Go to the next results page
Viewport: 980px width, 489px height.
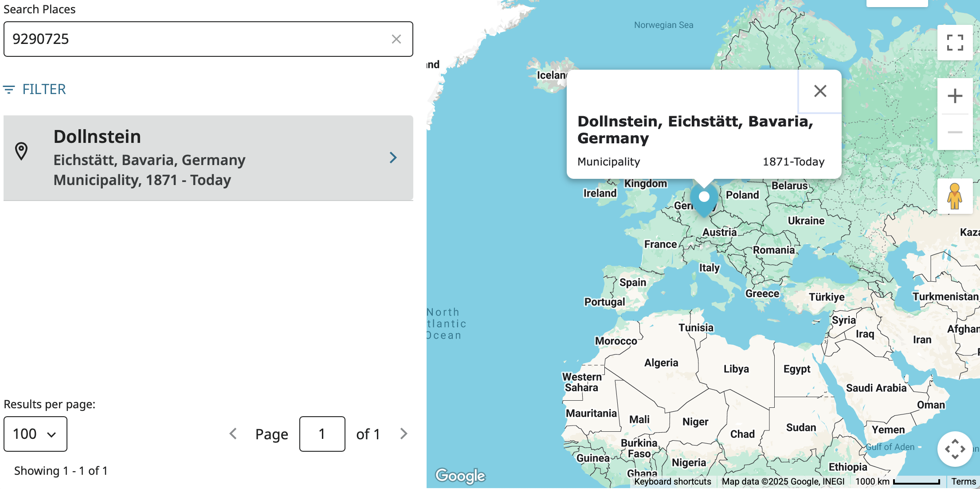403,434
